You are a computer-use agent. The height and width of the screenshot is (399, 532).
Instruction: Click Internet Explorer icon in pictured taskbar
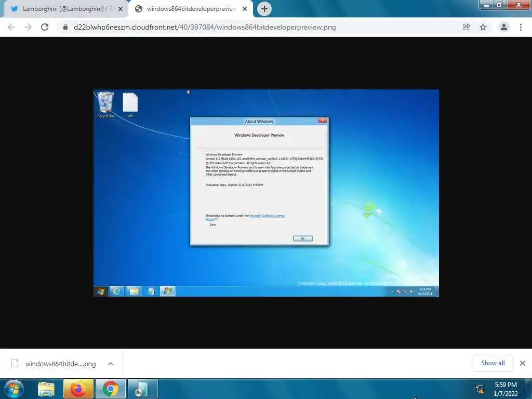[x=117, y=291]
